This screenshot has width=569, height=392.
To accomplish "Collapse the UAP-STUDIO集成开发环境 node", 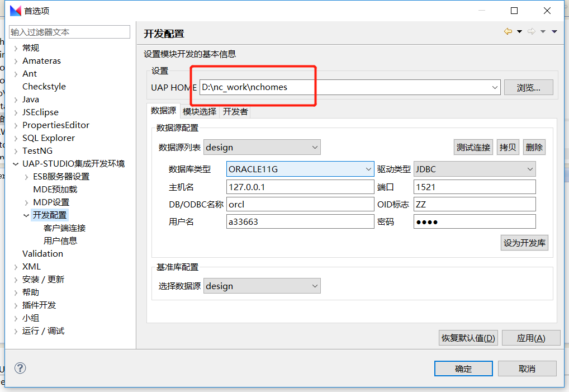I will point(15,163).
